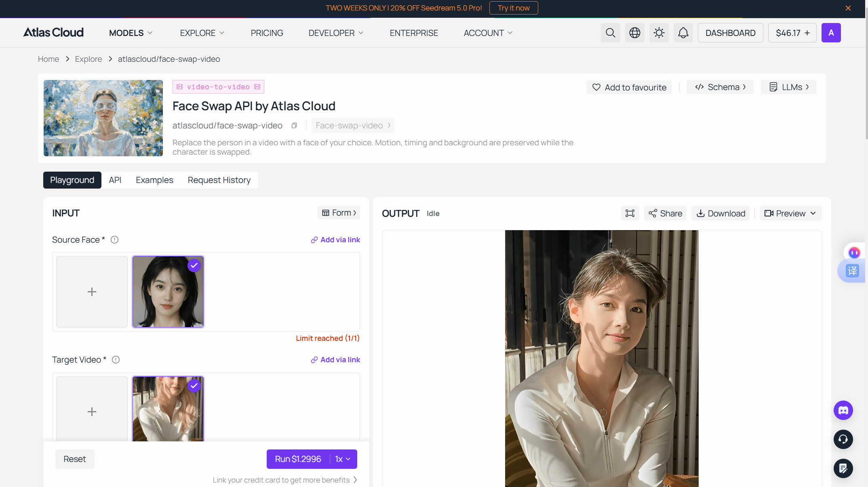This screenshot has height=487, width=868.
Task: Expand MODELS menu
Action: coord(131,33)
